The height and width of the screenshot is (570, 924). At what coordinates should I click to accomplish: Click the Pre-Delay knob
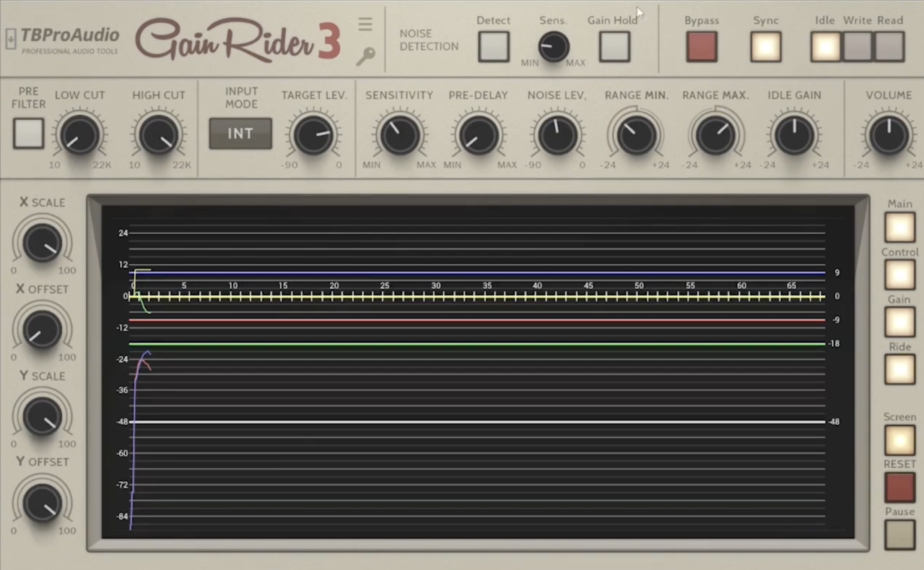click(478, 134)
